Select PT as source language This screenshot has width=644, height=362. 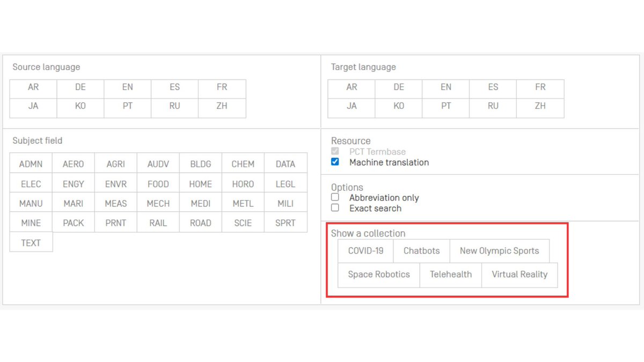pos(128,108)
